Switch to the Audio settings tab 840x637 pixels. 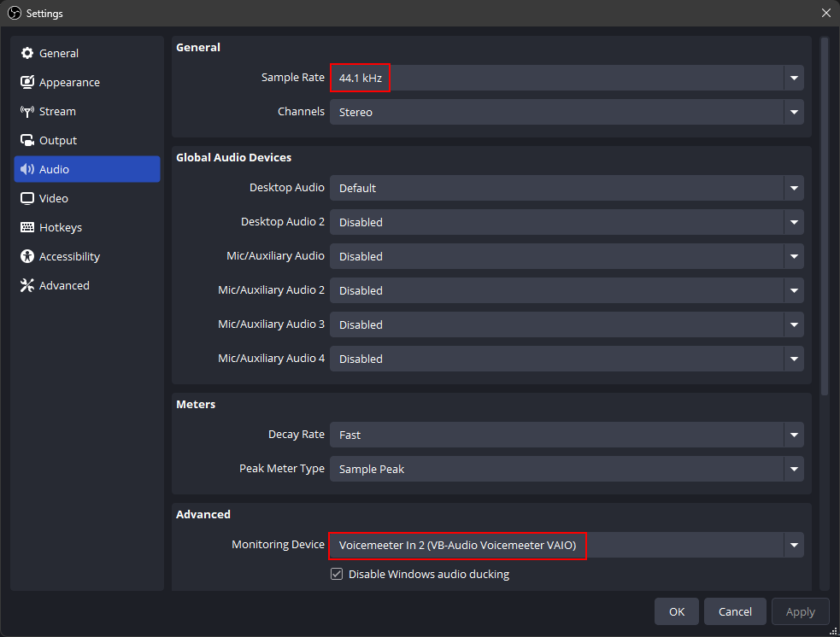(86, 169)
